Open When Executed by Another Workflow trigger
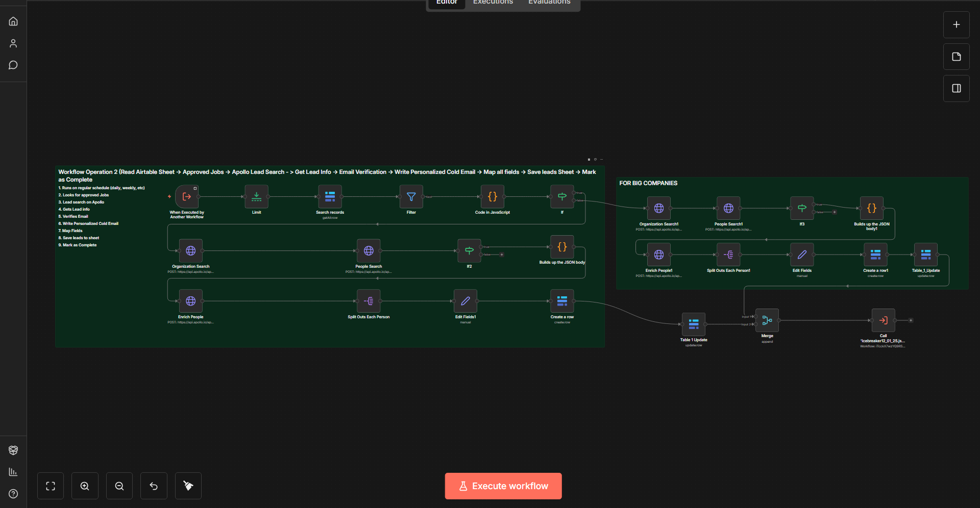Image resolution: width=980 pixels, height=508 pixels. click(x=187, y=196)
